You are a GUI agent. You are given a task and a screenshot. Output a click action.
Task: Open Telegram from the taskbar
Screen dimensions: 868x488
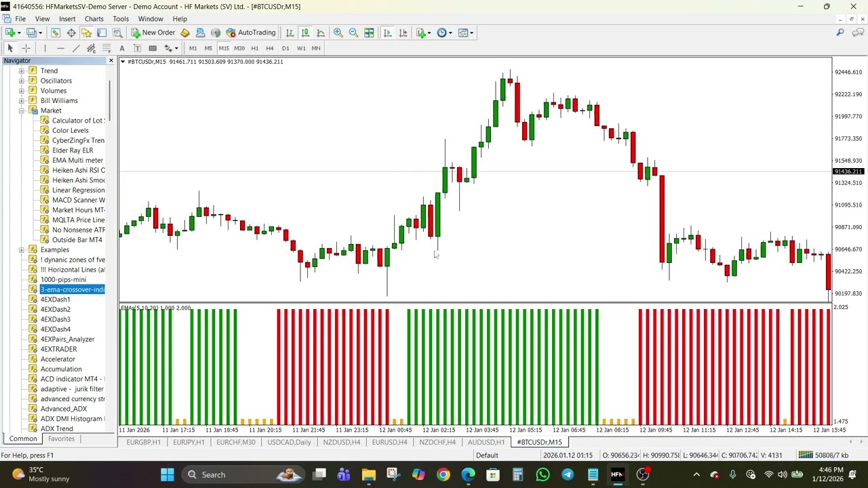tap(568, 474)
